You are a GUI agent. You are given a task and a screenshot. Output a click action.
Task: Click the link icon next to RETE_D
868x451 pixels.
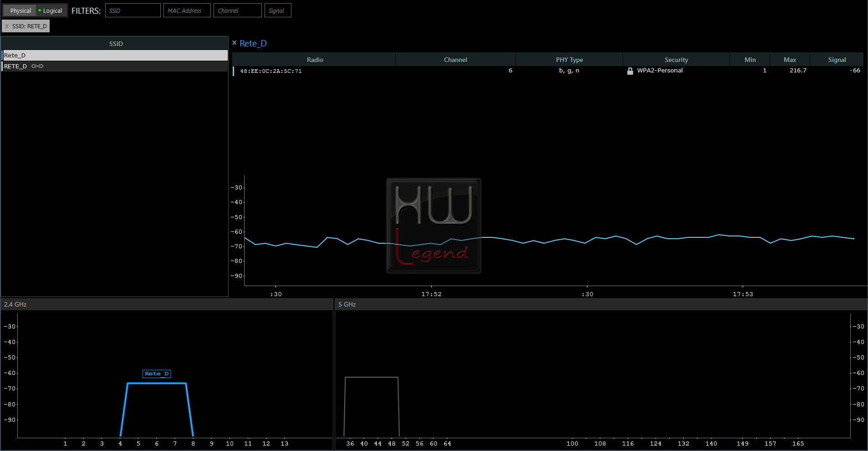click(x=37, y=67)
